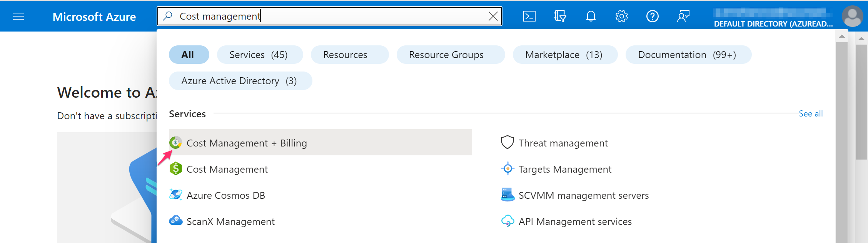The height and width of the screenshot is (243, 868).
Task: Open Cost Management + Billing service
Action: pyautogui.click(x=246, y=143)
